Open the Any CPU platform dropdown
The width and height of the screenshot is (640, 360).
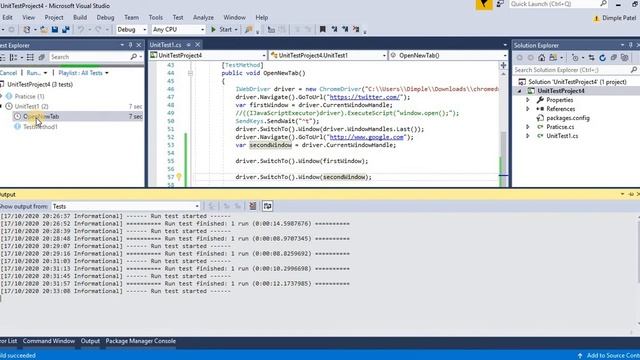(178, 29)
